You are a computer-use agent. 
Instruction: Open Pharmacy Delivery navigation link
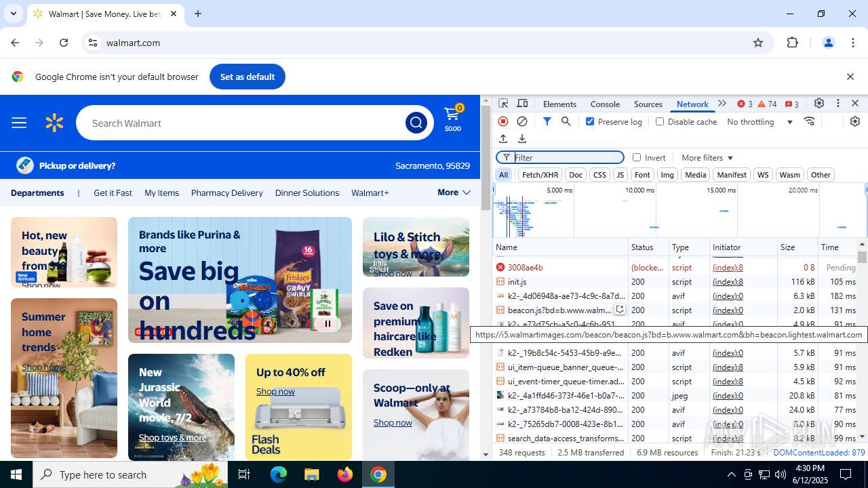(x=226, y=192)
